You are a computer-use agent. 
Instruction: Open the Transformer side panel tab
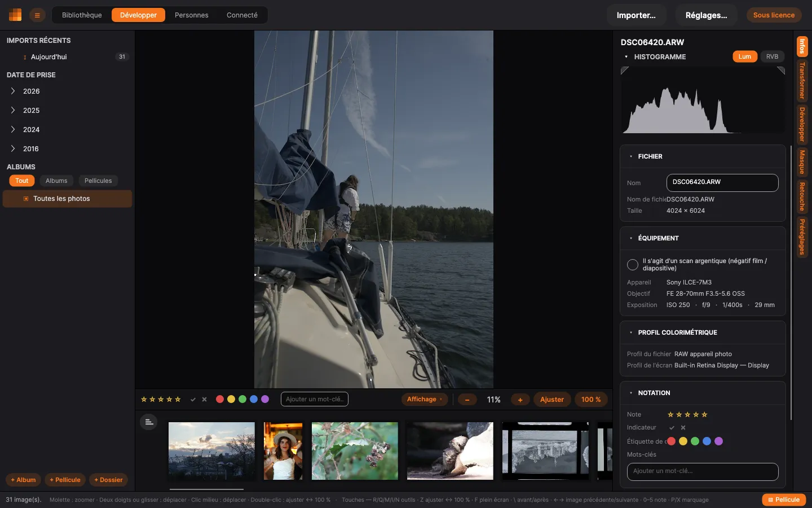pos(802,81)
